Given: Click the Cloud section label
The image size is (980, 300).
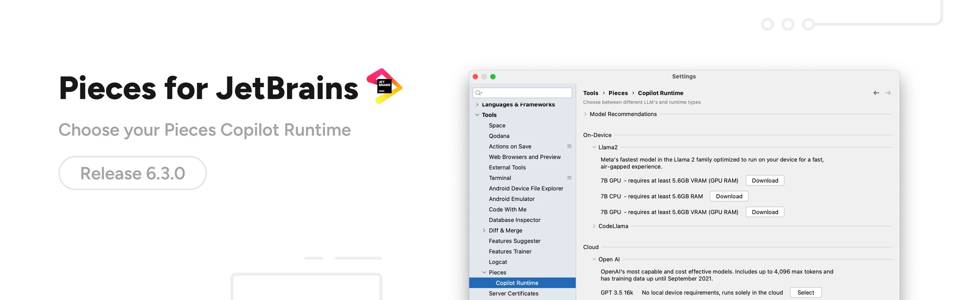Looking at the screenshot, I should click(591, 247).
